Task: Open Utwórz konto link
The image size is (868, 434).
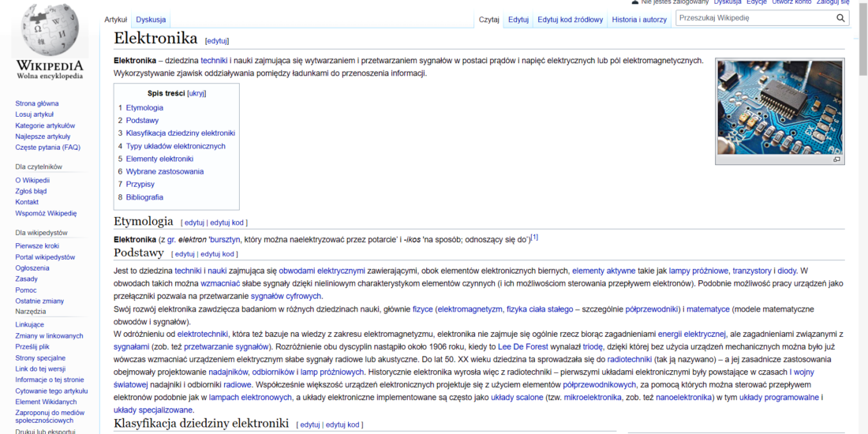Action: point(791,2)
